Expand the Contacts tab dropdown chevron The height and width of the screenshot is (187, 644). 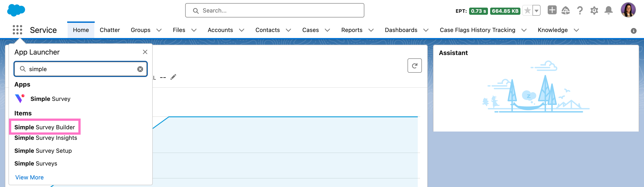(288, 30)
